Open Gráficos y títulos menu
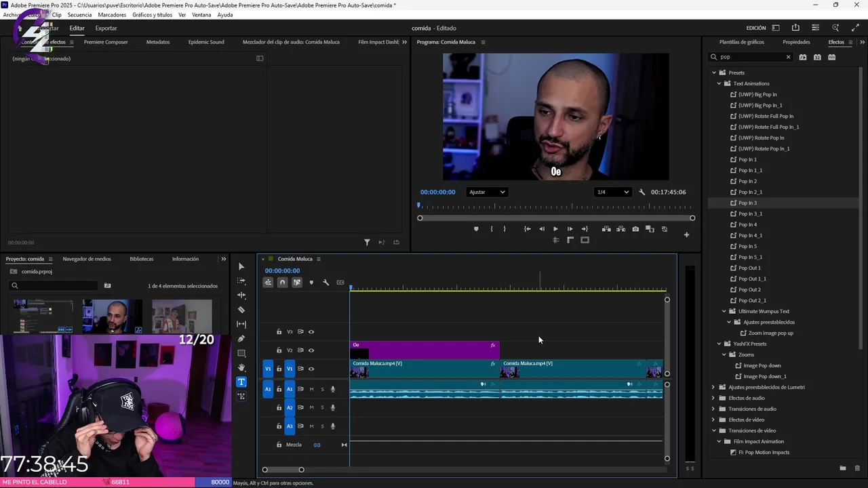 152,15
